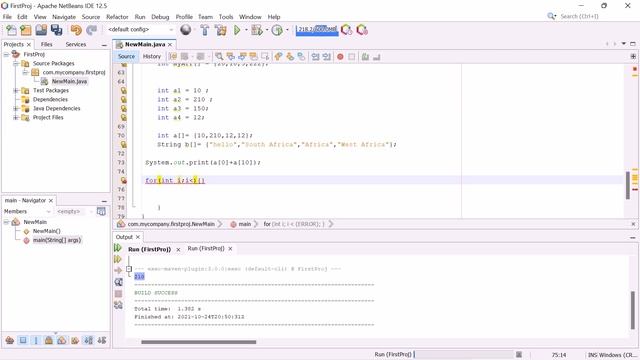Select main(String[] args) in Navigator
Viewport: 640px width, 360px height.
tap(57, 240)
